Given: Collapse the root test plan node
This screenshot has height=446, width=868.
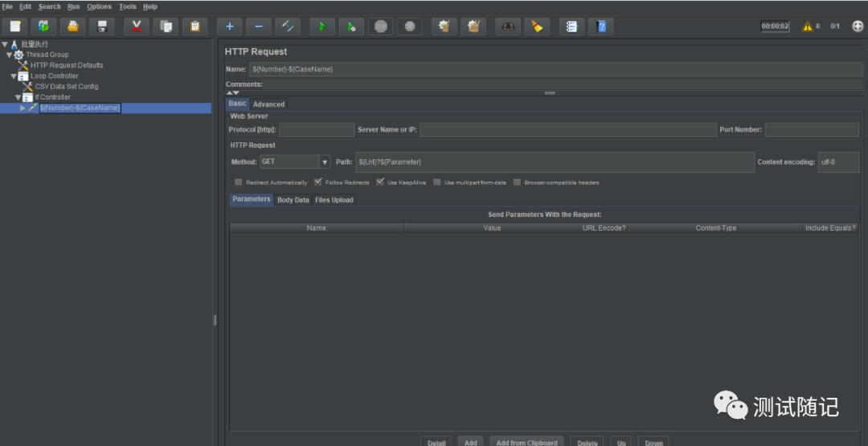Looking at the screenshot, I should tap(5, 44).
